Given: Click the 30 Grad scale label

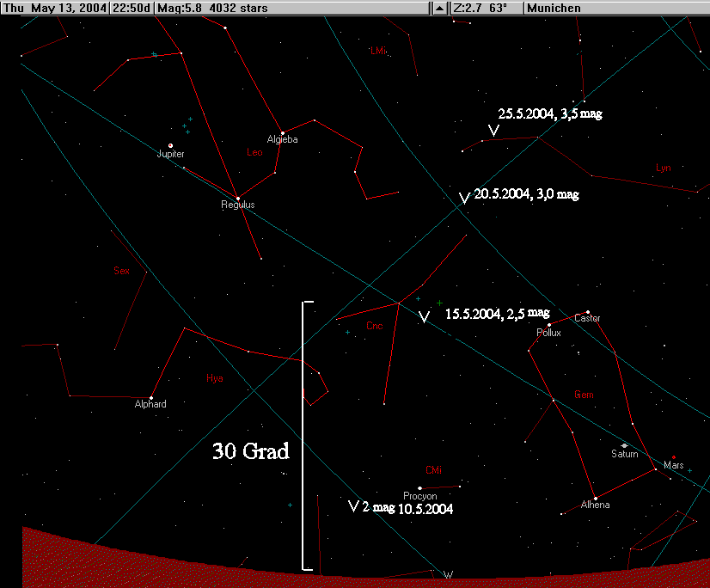Looking at the screenshot, I should tap(251, 450).
